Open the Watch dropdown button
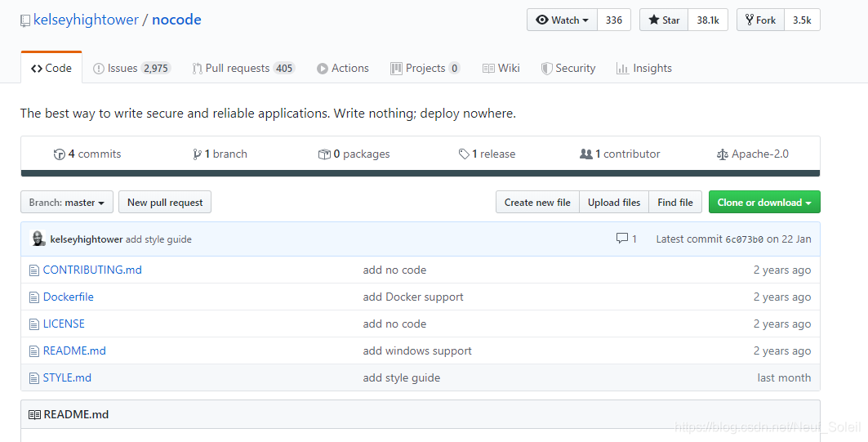This screenshot has width=868, height=442. click(x=562, y=20)
